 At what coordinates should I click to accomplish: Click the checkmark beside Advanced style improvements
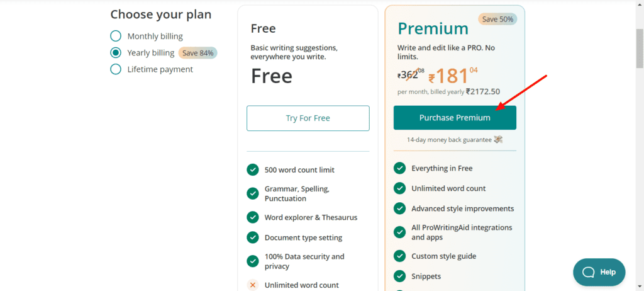pos(399,208)
